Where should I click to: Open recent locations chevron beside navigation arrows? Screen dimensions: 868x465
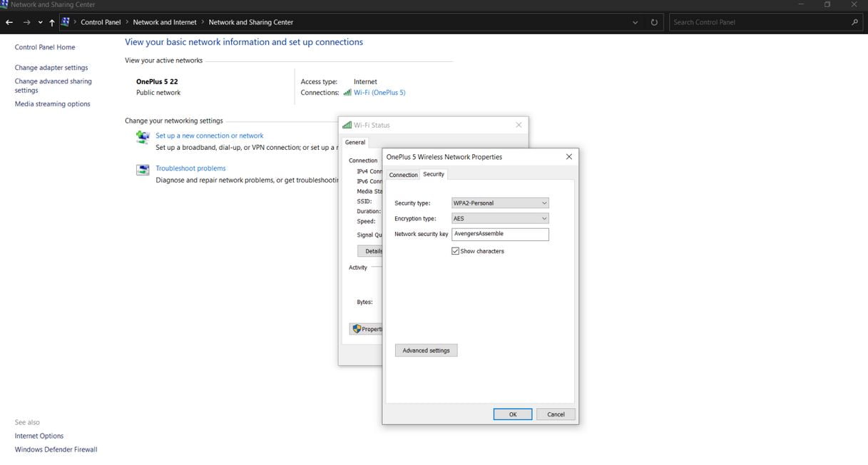coord(40,22)
